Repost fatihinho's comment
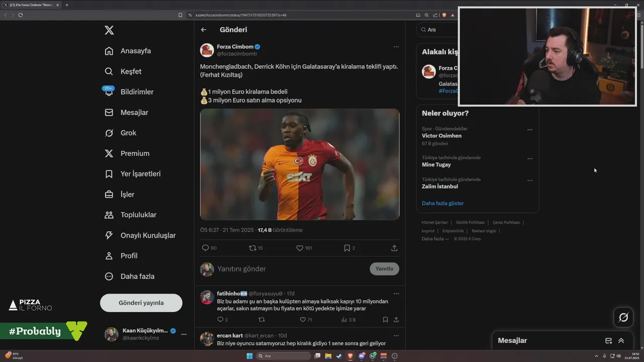The image size is (644, 362). (261, 320)
